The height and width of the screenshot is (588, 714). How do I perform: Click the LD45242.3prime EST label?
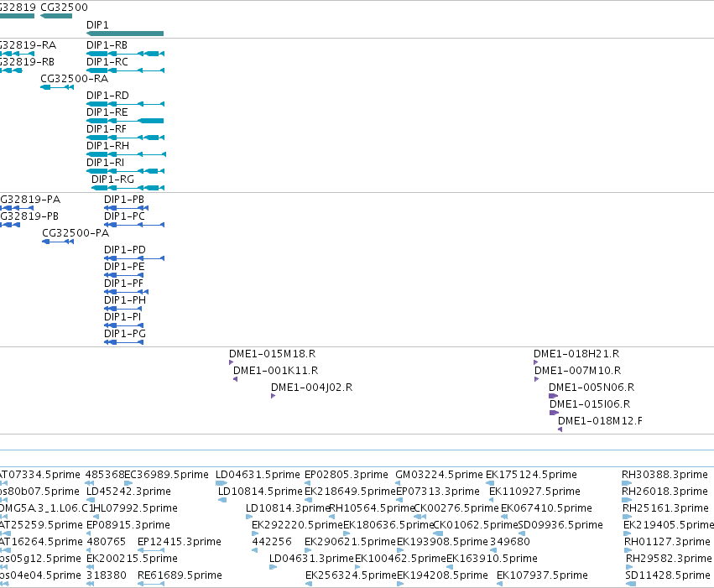click(128, 492)
